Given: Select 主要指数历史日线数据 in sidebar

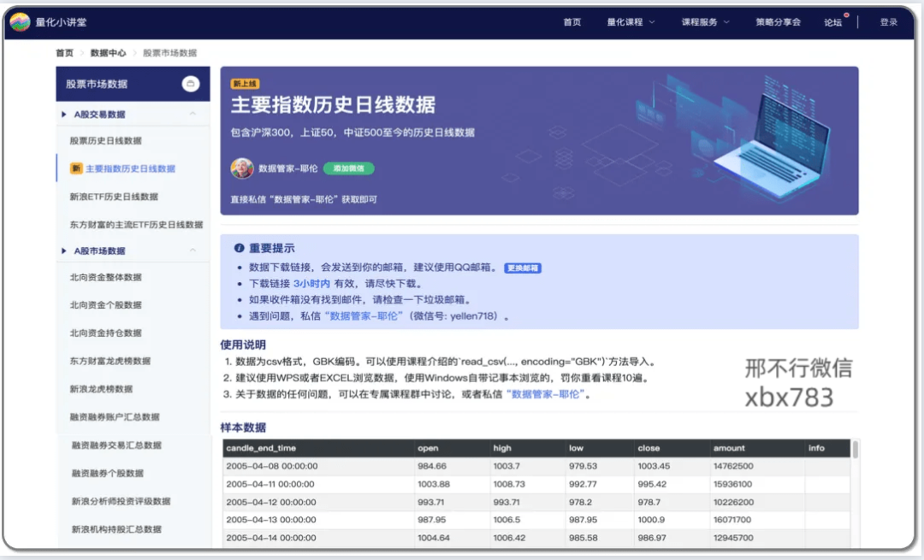Looking at the screenshot, I should (x=130, y=168).
